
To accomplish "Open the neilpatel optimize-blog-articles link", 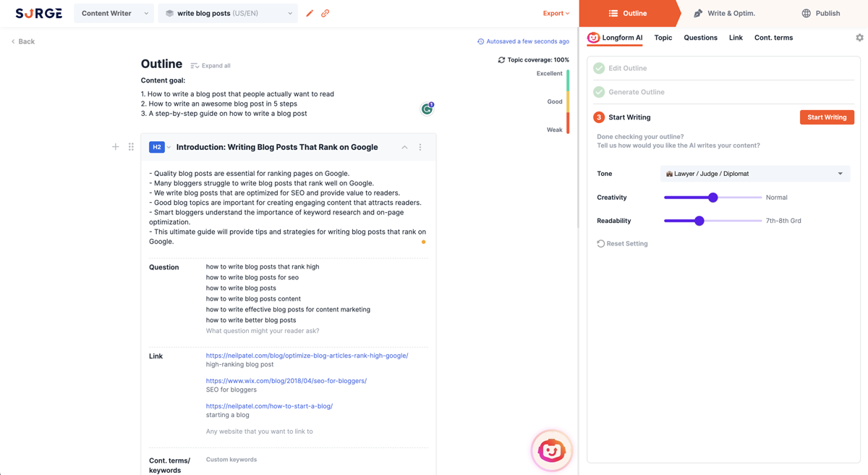I will [x=307, y=356].
